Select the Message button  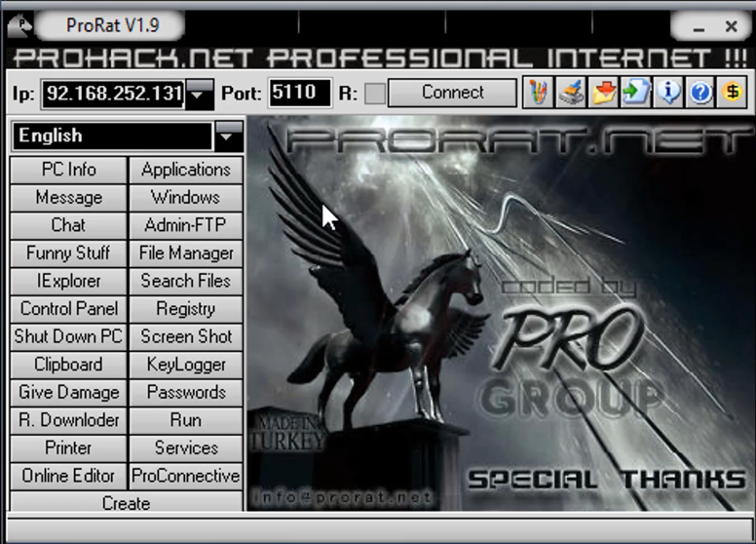[x=68, y=198]
